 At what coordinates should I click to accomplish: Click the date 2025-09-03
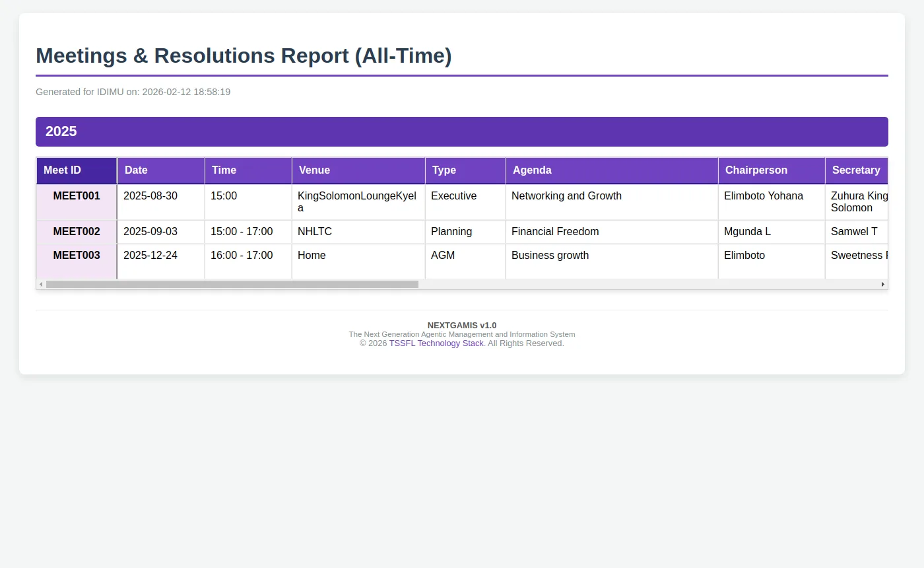pyautogui.click(x=150, y=232)
